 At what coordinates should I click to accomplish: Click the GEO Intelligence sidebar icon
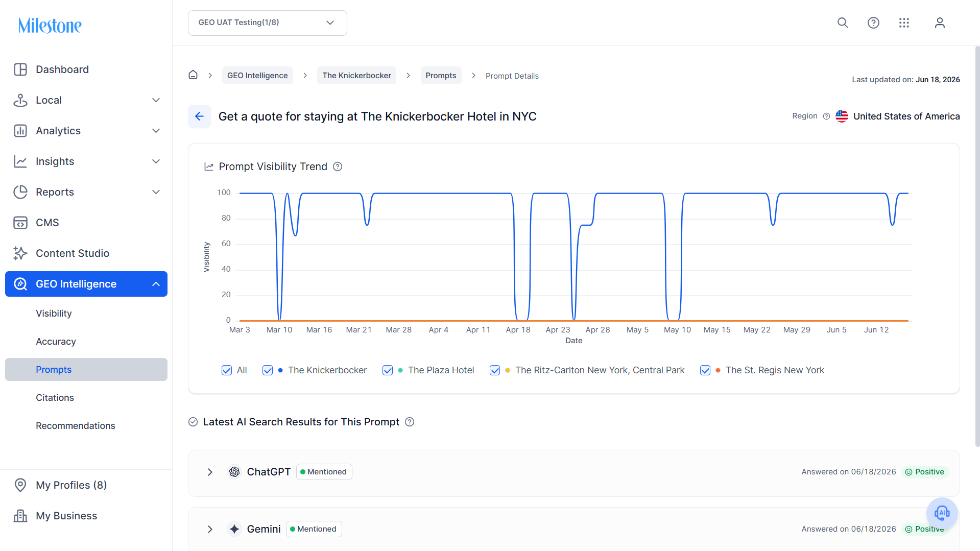click(20, 284)
